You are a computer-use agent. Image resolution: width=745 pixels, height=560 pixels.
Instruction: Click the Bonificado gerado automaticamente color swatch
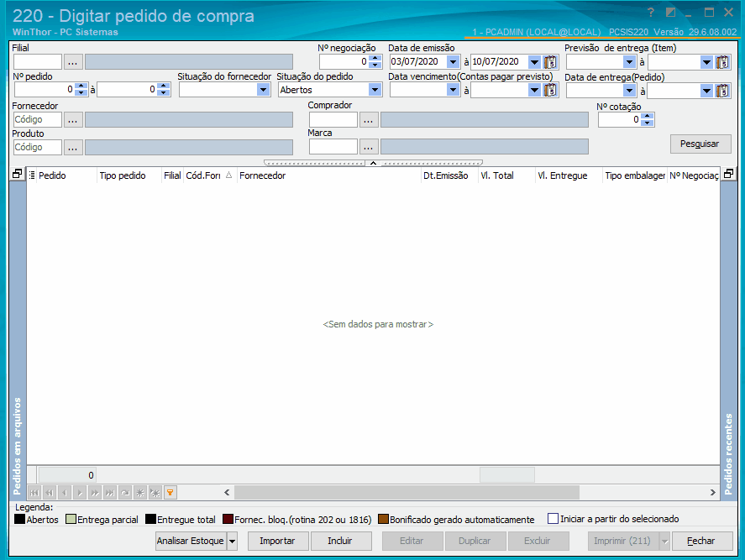pos(384,519)
